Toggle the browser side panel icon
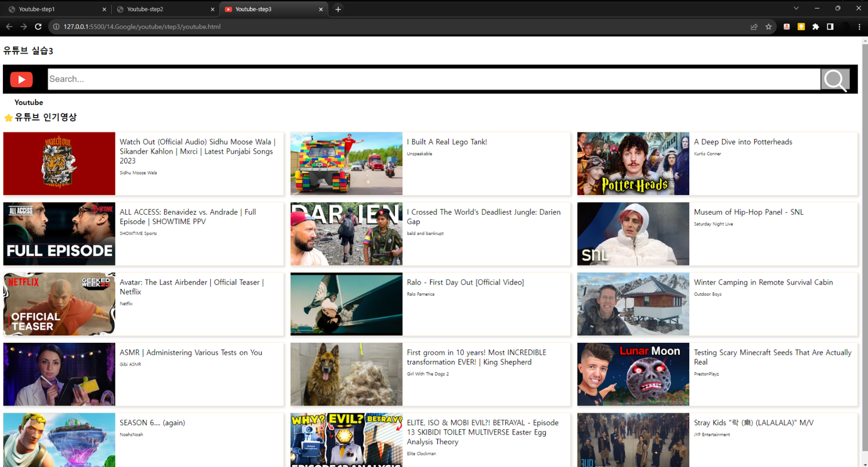The image size is (868, 467). point(830,27)
